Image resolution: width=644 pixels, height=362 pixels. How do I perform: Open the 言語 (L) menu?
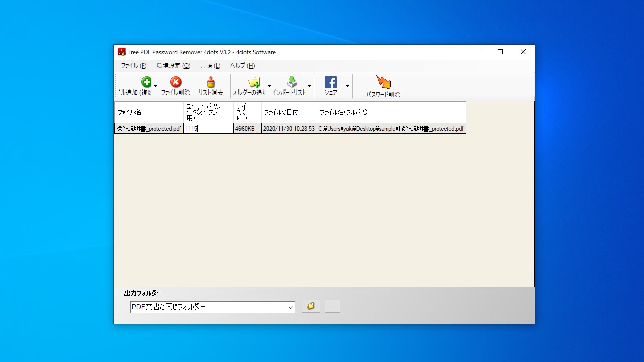(x=210, y=66)
